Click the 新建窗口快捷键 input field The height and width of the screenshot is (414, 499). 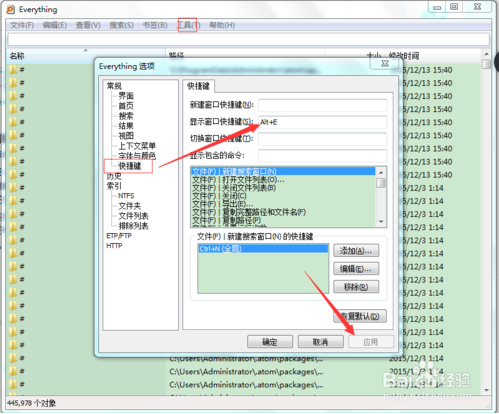[322, 105]
